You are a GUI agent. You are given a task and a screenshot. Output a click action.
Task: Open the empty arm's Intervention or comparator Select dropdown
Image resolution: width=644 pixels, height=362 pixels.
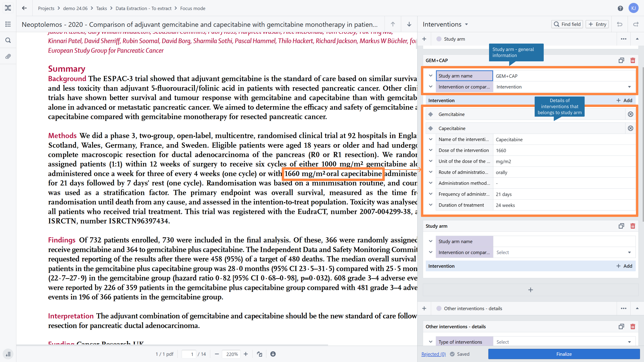pyautogui.click(x=564, y=253)
